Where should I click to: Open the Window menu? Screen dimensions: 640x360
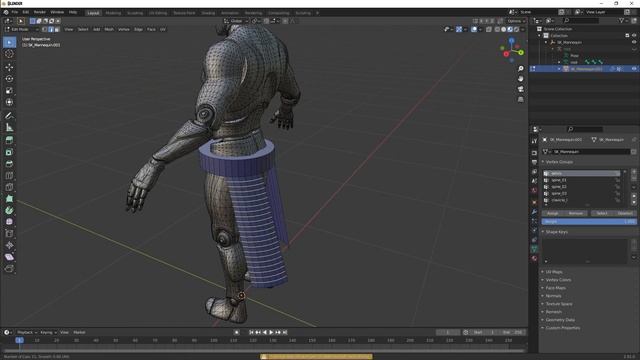[x=57, y=12]
